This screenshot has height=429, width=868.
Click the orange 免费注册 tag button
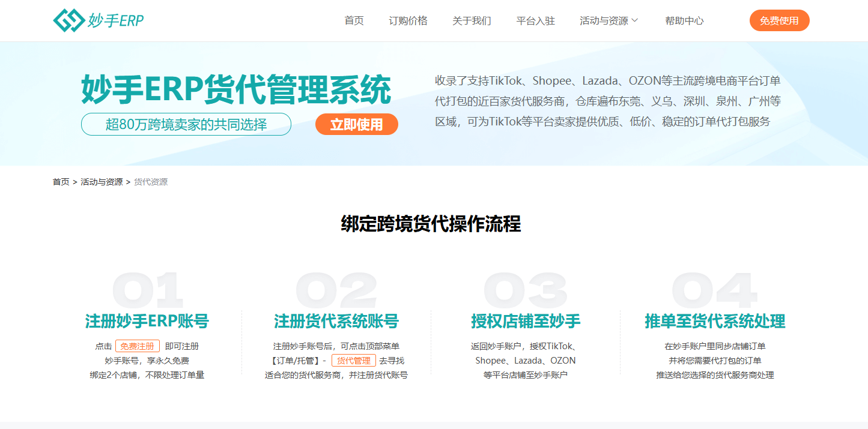tap(137, 346)
